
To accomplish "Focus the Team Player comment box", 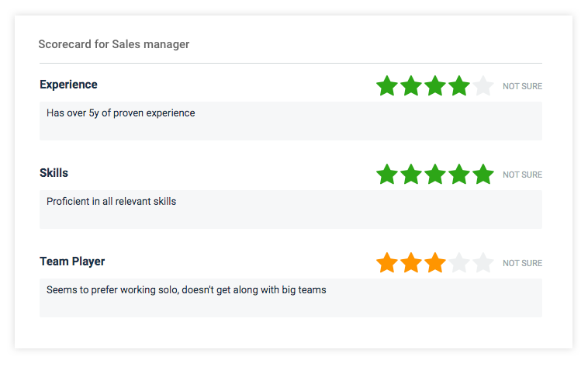I will [291, 298].
